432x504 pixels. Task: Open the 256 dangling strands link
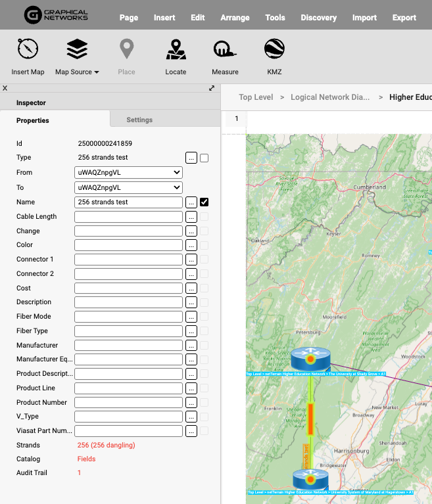click(x=105, y=445)
